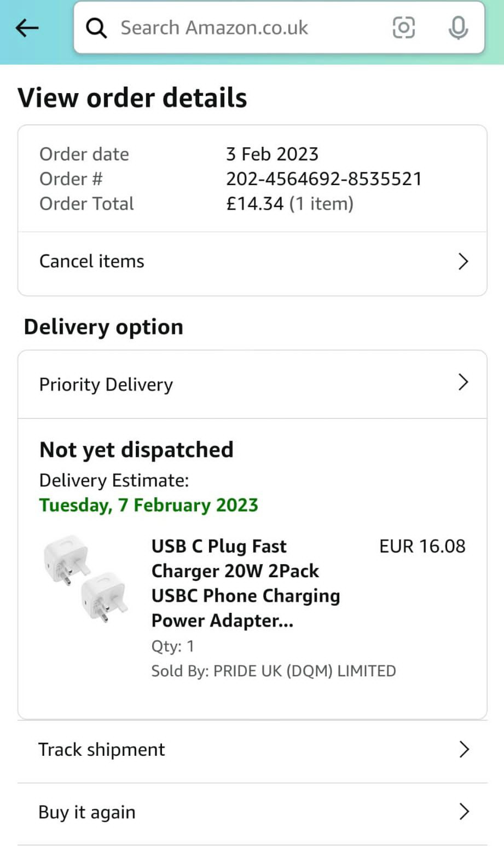The width and height of the screenshot is (504, 850).
Task: Open the camera lens scan icon
Action: tap(404, 27)
